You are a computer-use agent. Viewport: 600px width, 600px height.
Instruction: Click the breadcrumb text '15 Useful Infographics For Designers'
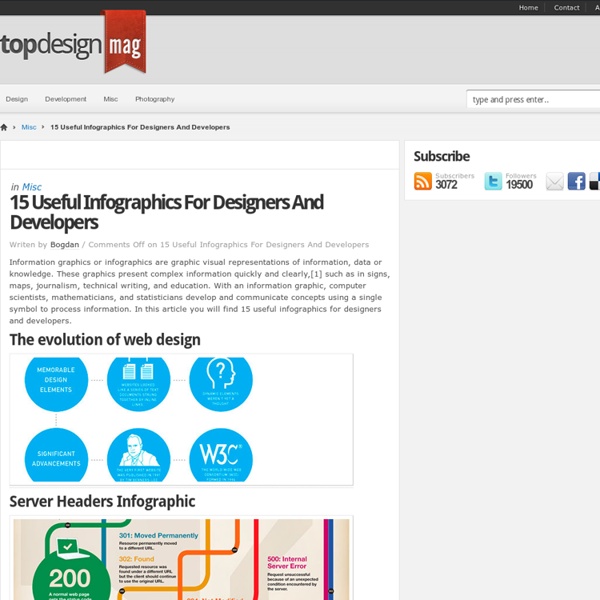click(140, 127)
